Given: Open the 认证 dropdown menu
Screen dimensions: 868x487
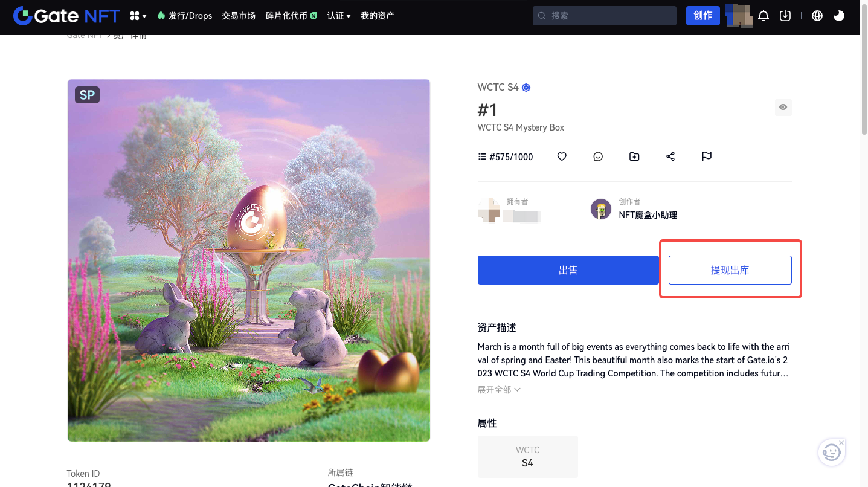Looking at the screenshot, I should (339, 16).
